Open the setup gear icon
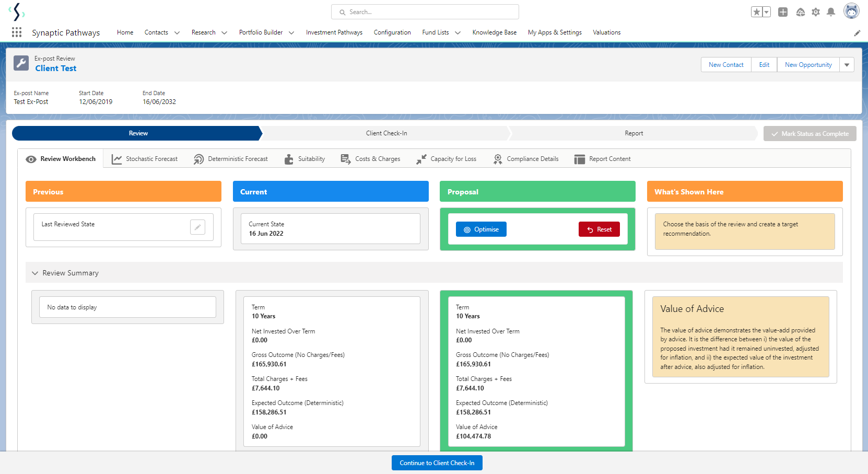This screenshot has height=474, width=868. tap(816, 12)
